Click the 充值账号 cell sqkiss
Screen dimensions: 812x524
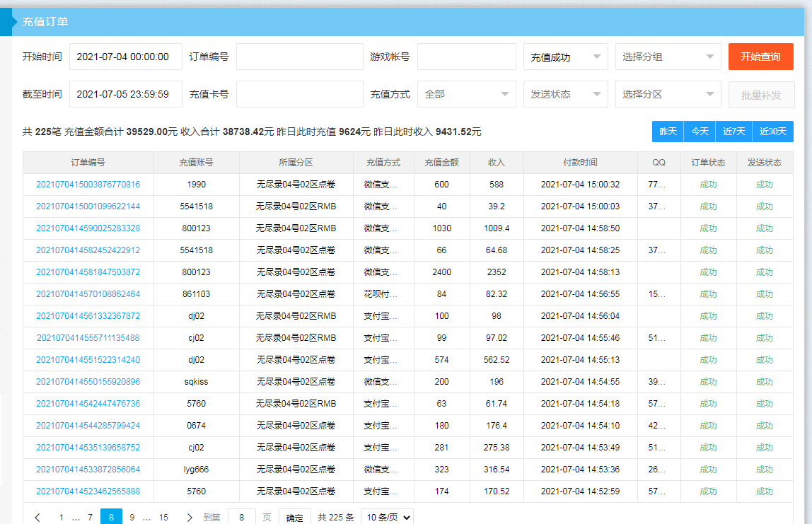point(196,382)
